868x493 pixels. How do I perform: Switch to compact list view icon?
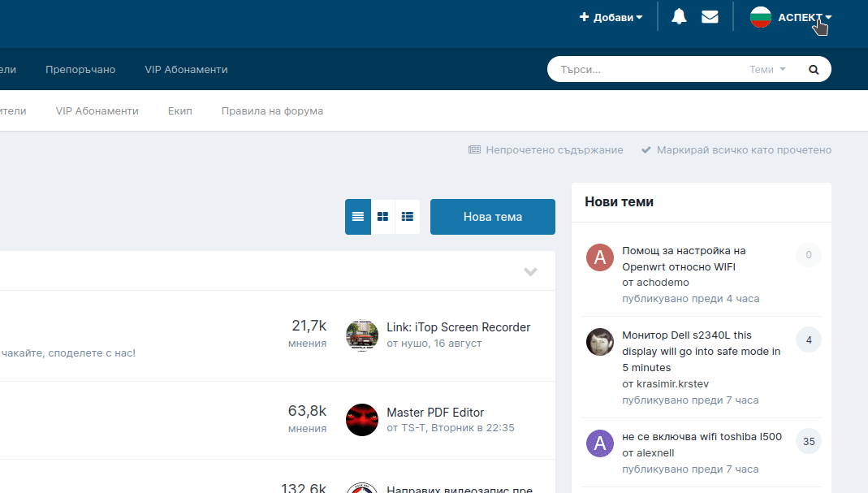[x=408, y=217]
